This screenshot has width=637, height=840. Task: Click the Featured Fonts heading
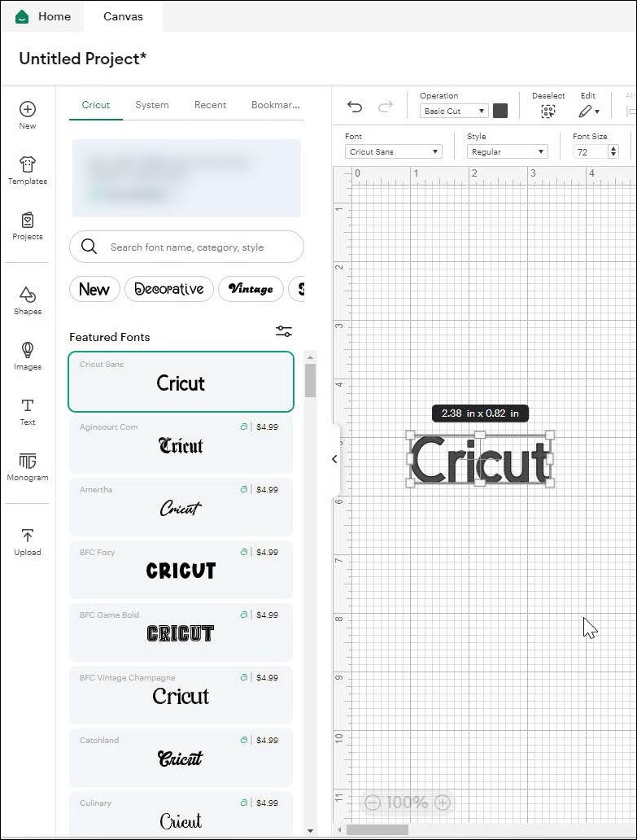click(110, 337)
